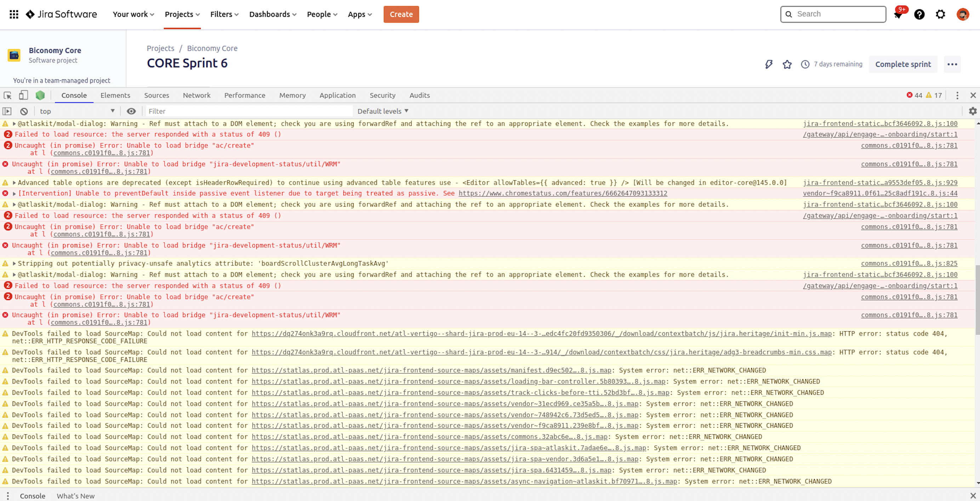
Task: Click the orange Create button
Action: pyautogui.click(x=401, y=15)
